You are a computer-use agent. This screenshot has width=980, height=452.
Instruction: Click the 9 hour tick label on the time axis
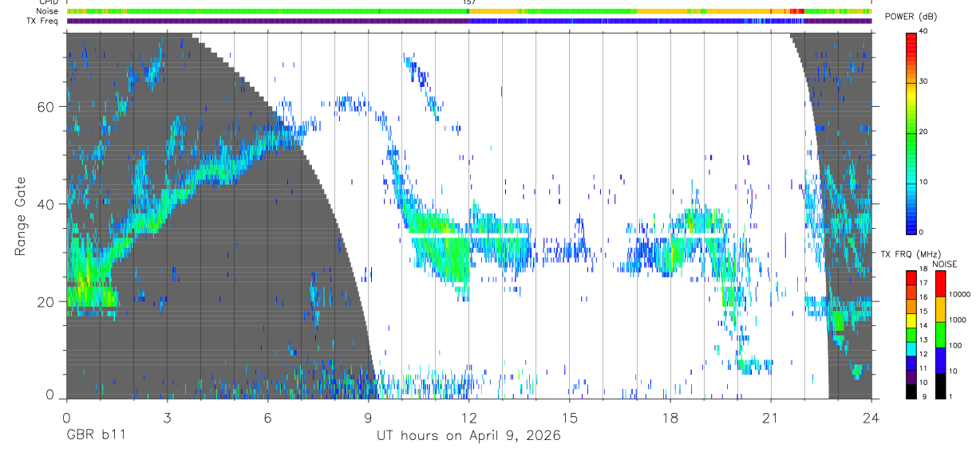pos(368,417)
